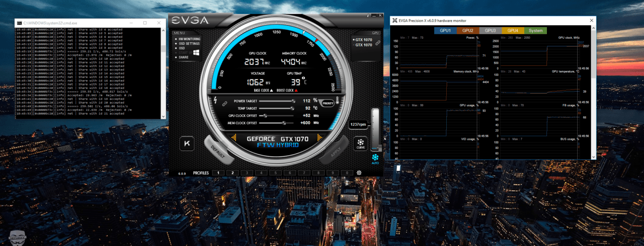Select the second GTX 1070 GPU

point(363,45)
